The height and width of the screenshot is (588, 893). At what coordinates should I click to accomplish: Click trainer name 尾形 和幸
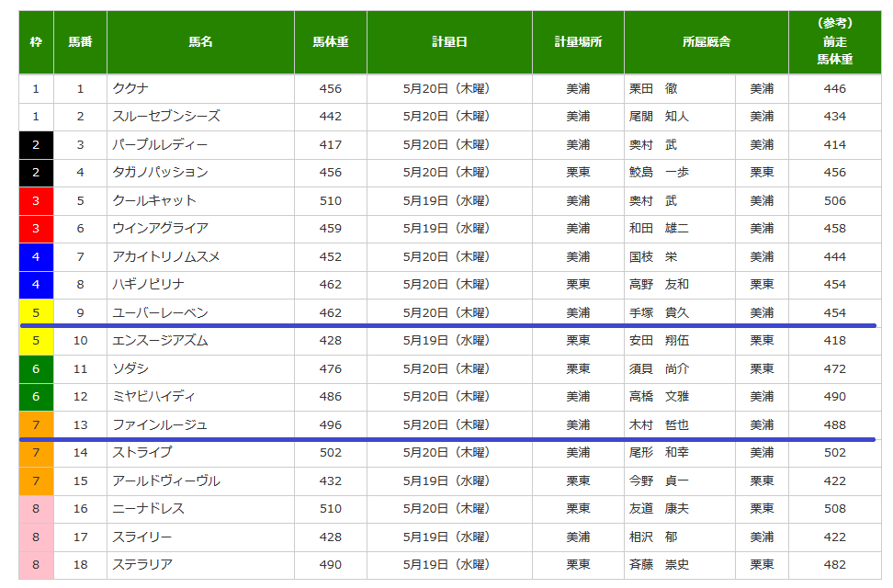pos(659,452)
